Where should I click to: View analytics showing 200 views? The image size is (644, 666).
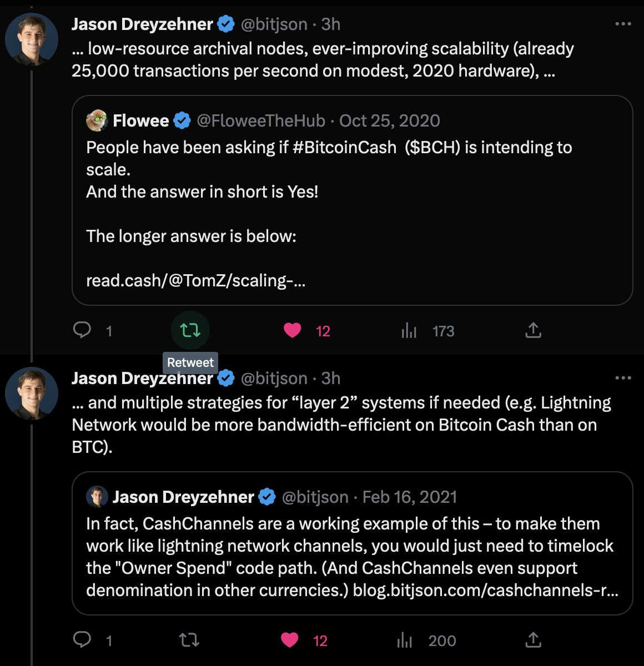tap(405, 640)
